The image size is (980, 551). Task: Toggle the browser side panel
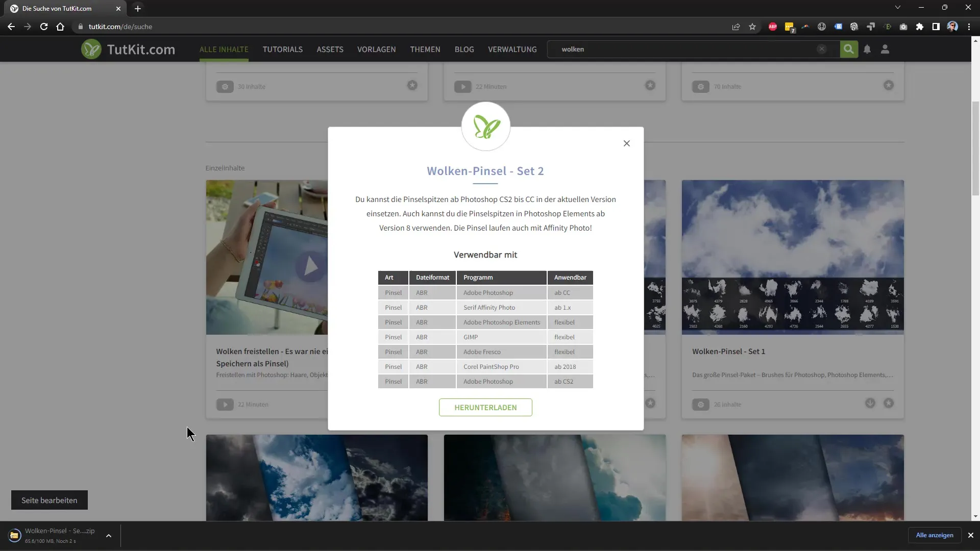936,27
